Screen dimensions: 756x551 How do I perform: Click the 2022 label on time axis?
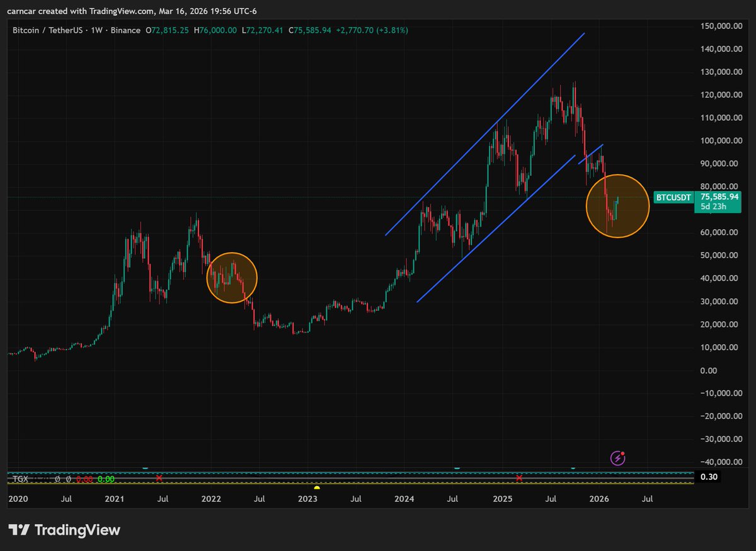tap(210, 499)
